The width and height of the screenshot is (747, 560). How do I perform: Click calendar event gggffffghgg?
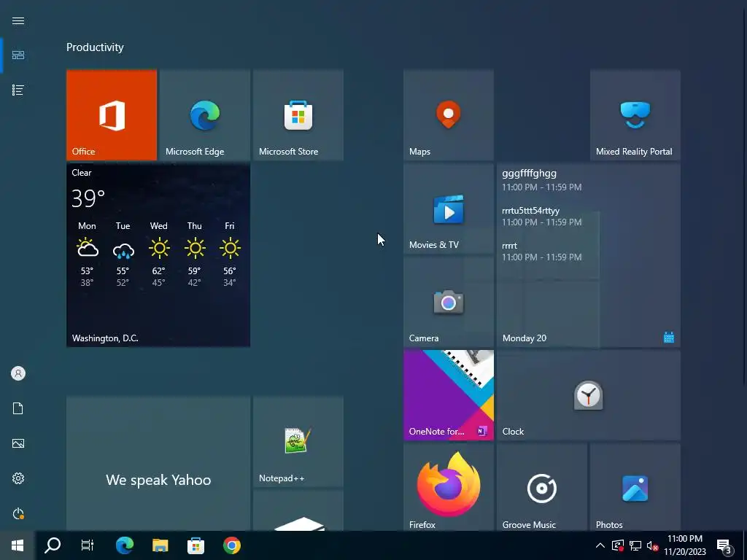(542, 179)
